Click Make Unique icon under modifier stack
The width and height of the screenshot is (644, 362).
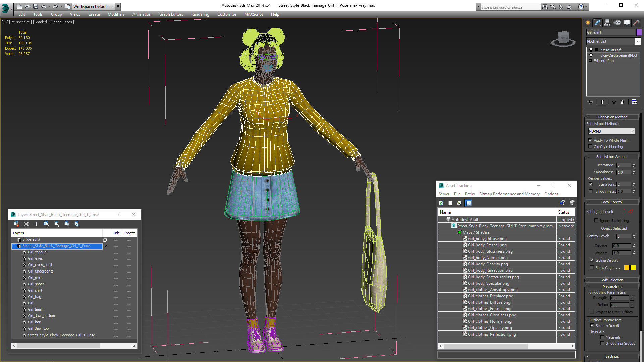click(614, 102)
